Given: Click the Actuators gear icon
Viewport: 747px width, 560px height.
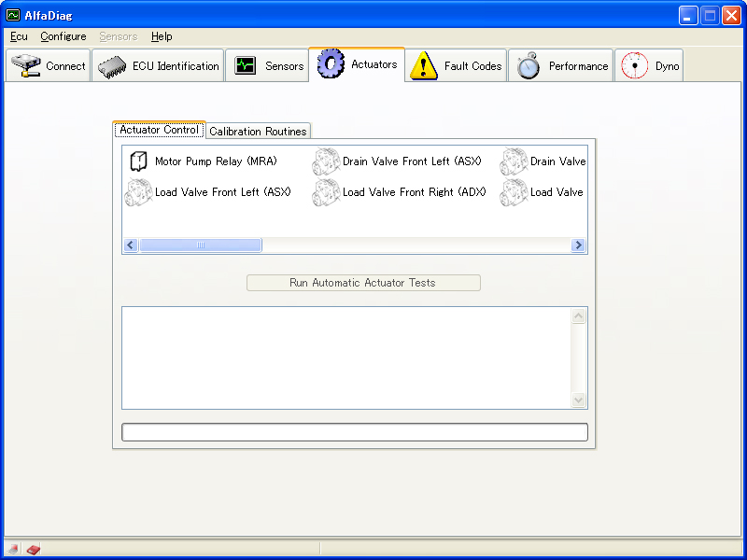Looking at the screenshot, I should point(331,63).
